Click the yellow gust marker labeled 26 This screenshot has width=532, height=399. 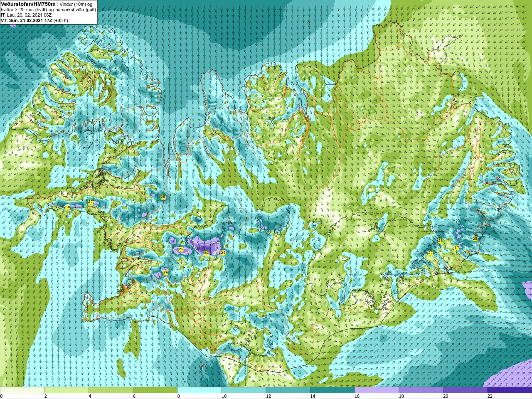[x=165, y=272]
